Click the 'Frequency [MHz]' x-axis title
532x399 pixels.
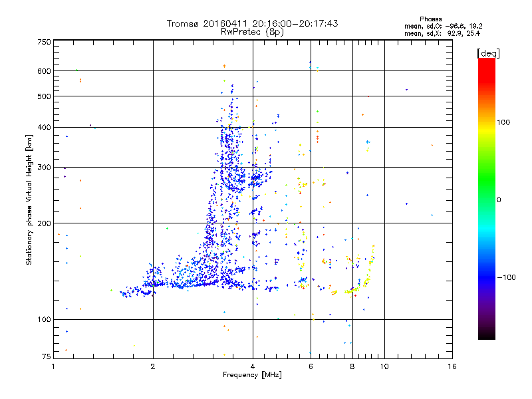(x=252, y=375)
